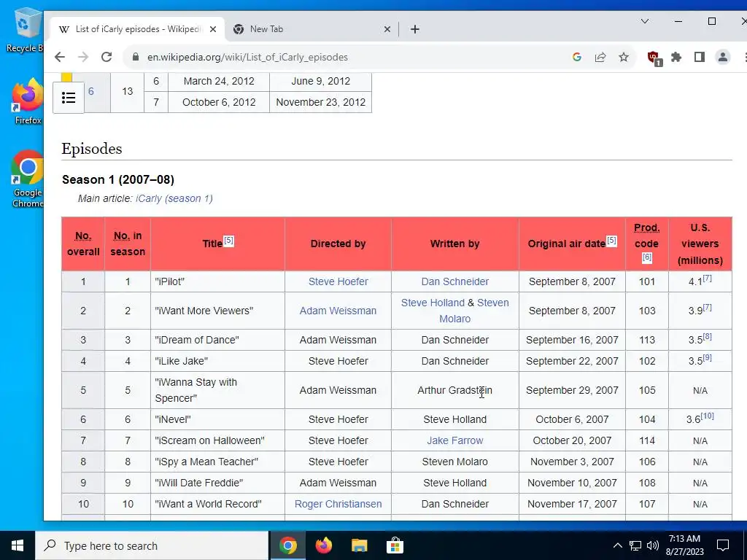Open reference [6] under Prod. code
747x560 pixels.
[647, 257]
